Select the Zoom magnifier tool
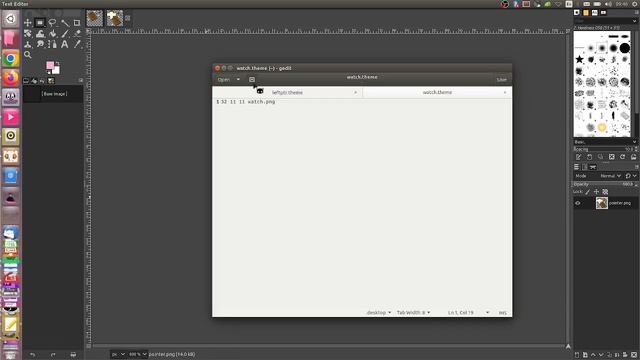This screenshot has width=640, height=360. tap(27, 55)
